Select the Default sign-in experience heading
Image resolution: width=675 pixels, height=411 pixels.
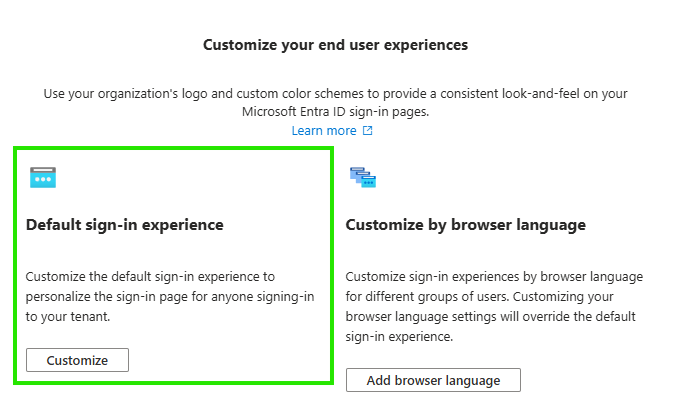pyautogui.click(x=125, y=225)
